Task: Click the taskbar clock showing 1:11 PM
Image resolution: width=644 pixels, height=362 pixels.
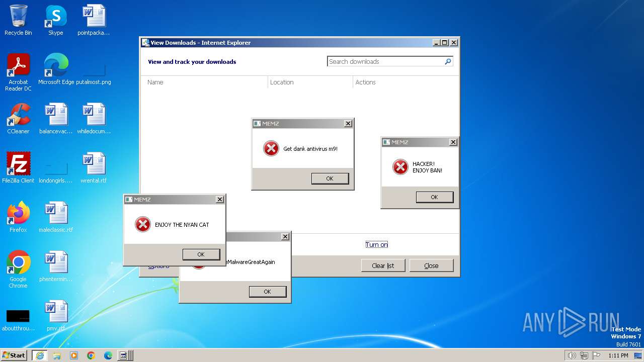Action: (x=618, y=355)
